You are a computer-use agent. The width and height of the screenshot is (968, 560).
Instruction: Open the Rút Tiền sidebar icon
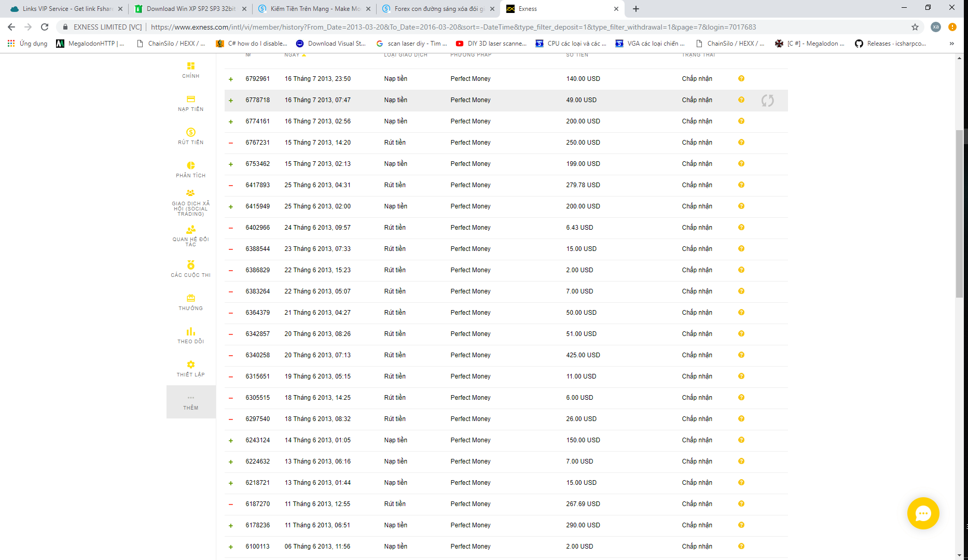[x=190, y=133]
